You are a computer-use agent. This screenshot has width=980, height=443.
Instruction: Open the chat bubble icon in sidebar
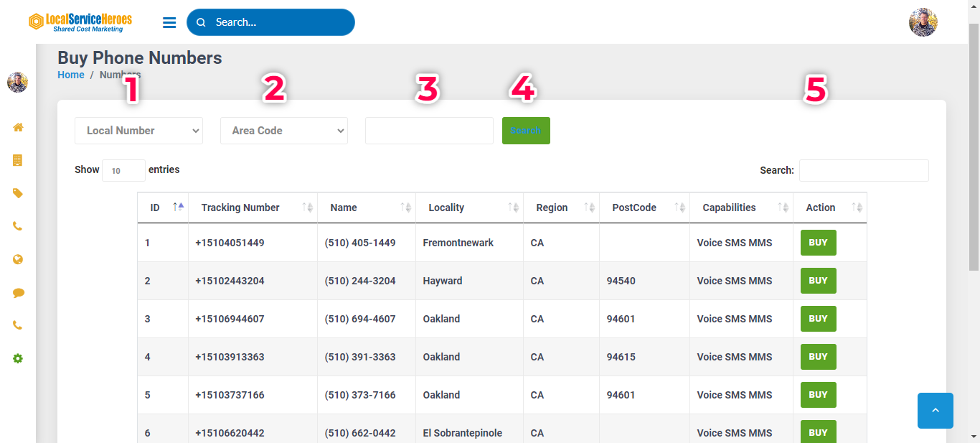click(18, 293)
